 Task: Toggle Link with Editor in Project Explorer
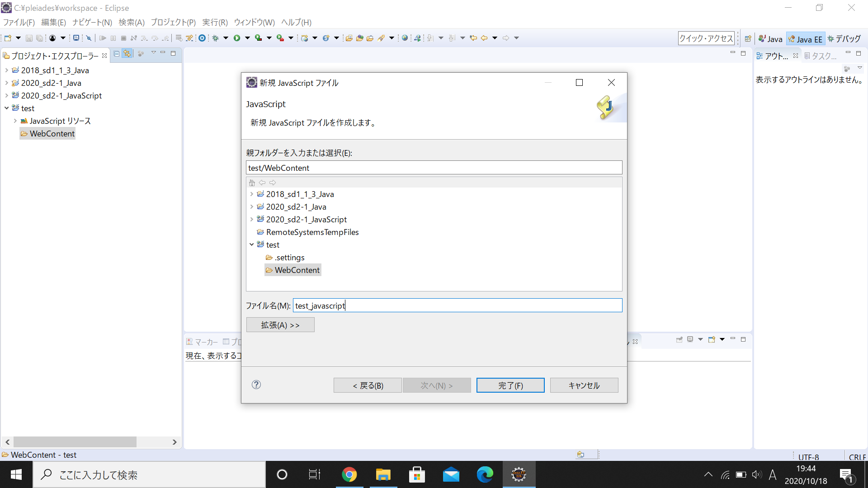coord(127,54)
